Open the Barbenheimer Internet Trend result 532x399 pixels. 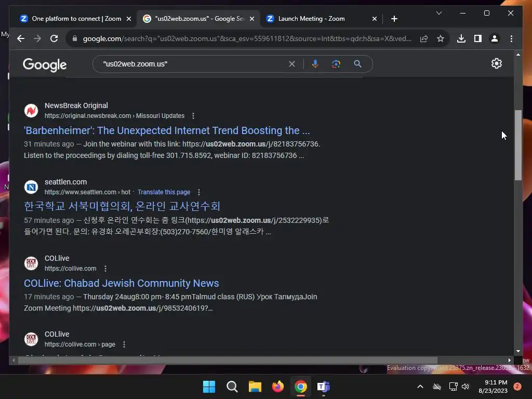(x=167, y=130)
